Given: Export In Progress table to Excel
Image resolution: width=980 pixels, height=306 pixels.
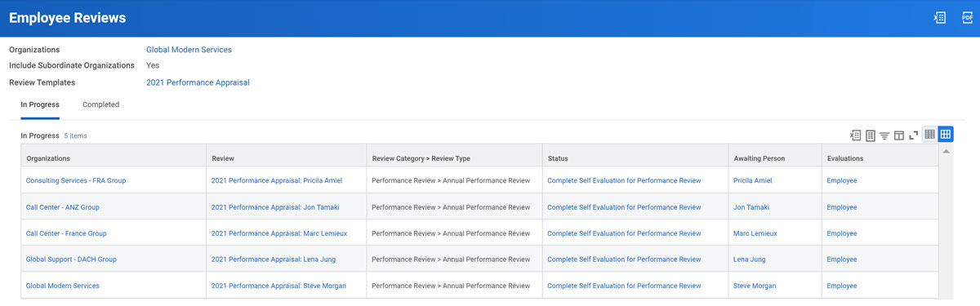Looking at the screenshot, I should point(855,135).
